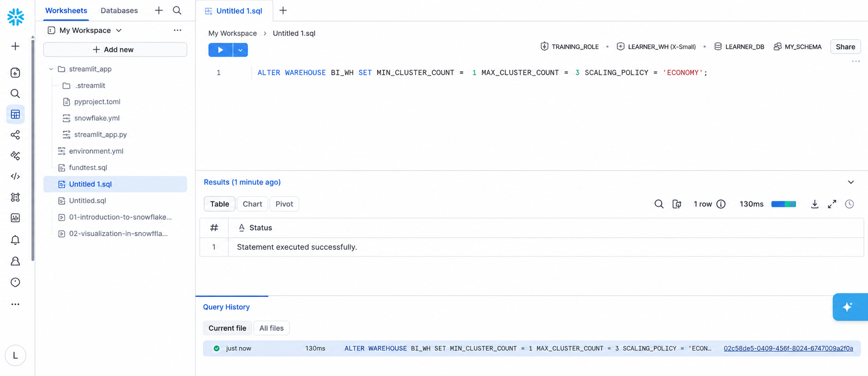Open the query ID link 02c58de5
Image resolution: width=868 pixels, height=376 pixels.
click(x=788, y=348)
